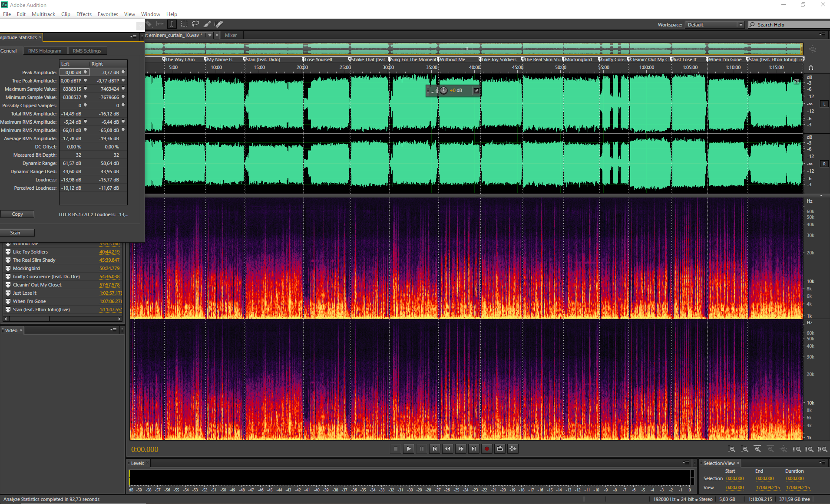Open the Window menu
Viewport: 830px width, 504px height.
[x=150, y=14]
